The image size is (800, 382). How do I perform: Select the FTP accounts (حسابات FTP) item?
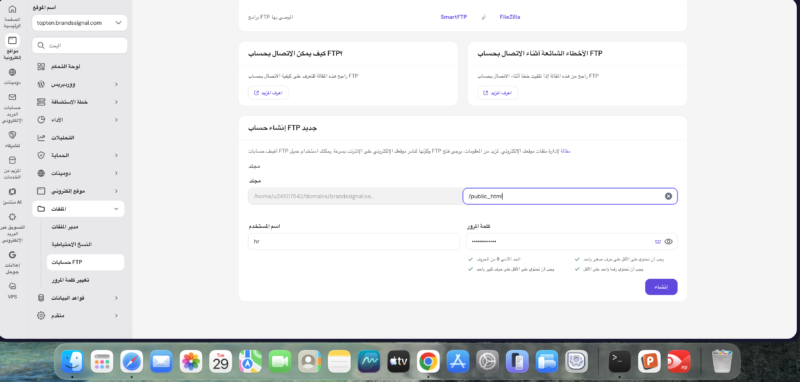pyautogui.click(x=85, y=262)
